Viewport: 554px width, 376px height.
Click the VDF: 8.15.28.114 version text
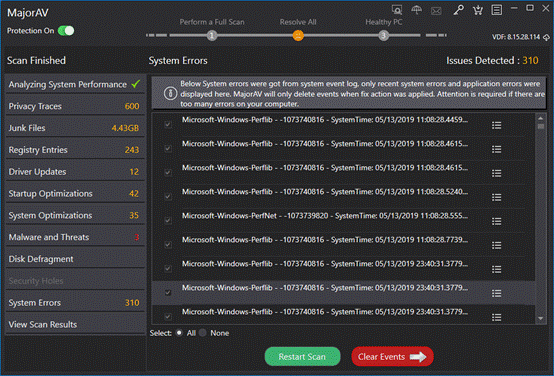[x=516, y=37]
